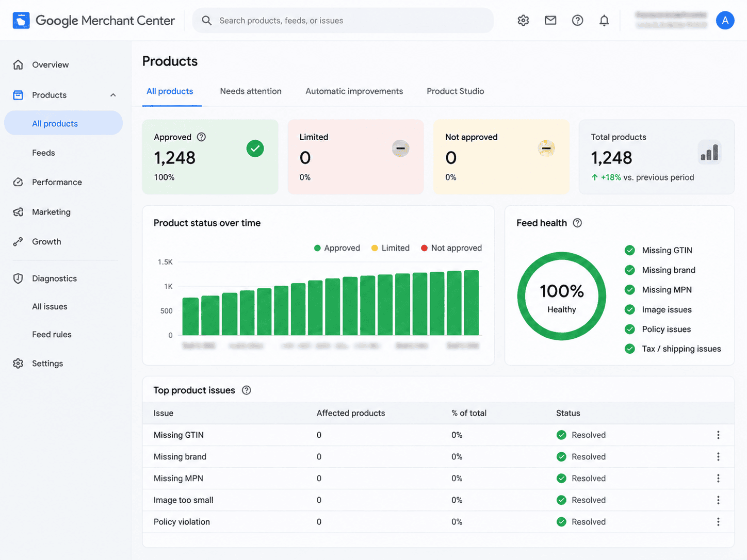Click the Overview home icon in sidebar
This screenshot has width=747, height=560.
pyautogui.click(x=18, y=64)
